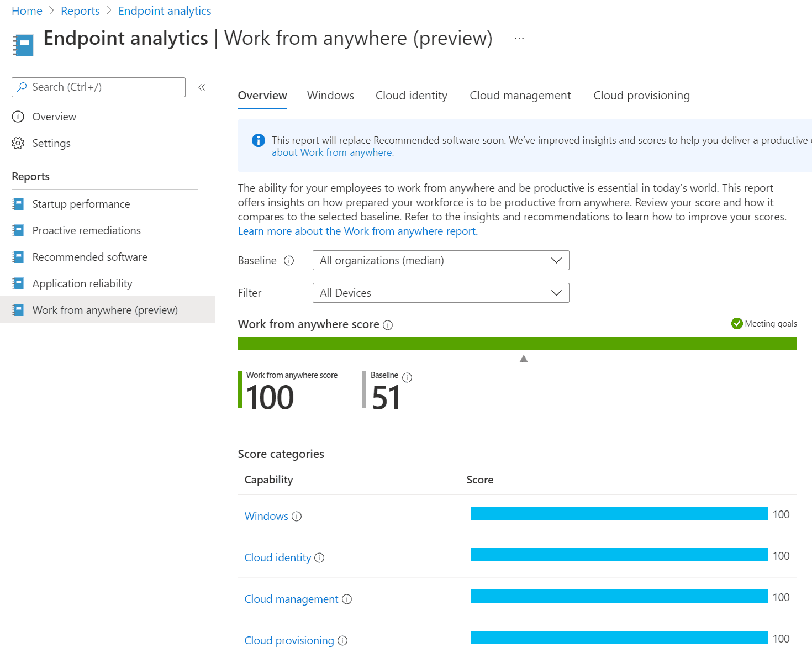Click the Proactive remediations report icon
The image size is (812, 658).
click(x=18, y=230)
